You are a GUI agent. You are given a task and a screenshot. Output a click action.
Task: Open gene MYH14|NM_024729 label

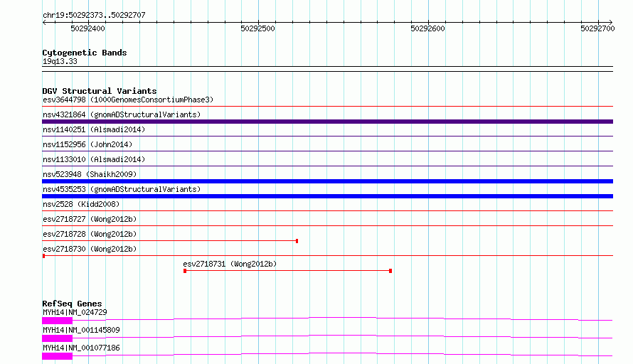[75, 312]
